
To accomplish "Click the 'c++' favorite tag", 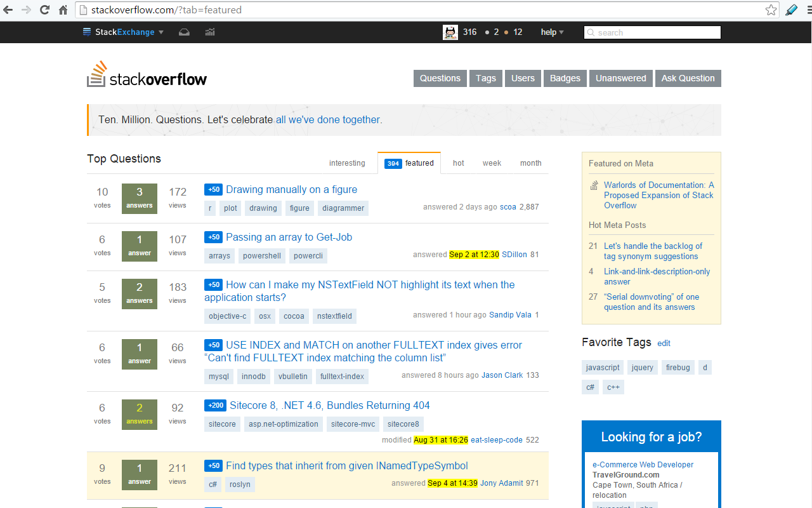I will [x=613, y=387].
